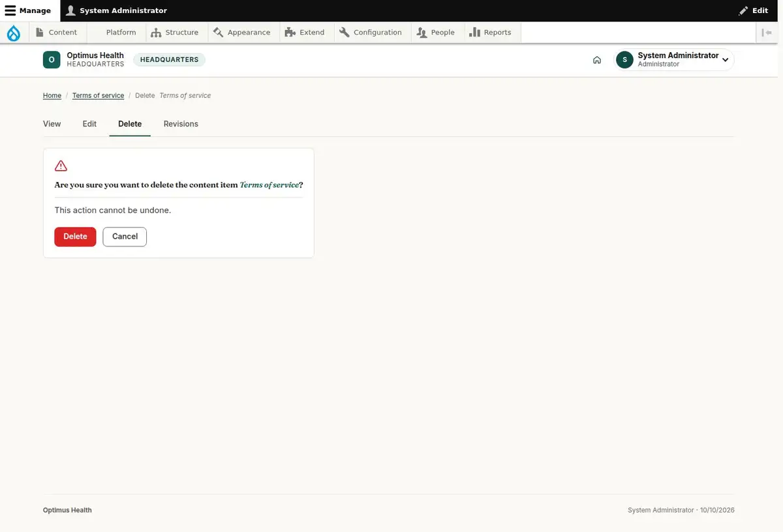Click "This action cannot be undone." text
Screen dimensions: 783x532
[113, 211]
